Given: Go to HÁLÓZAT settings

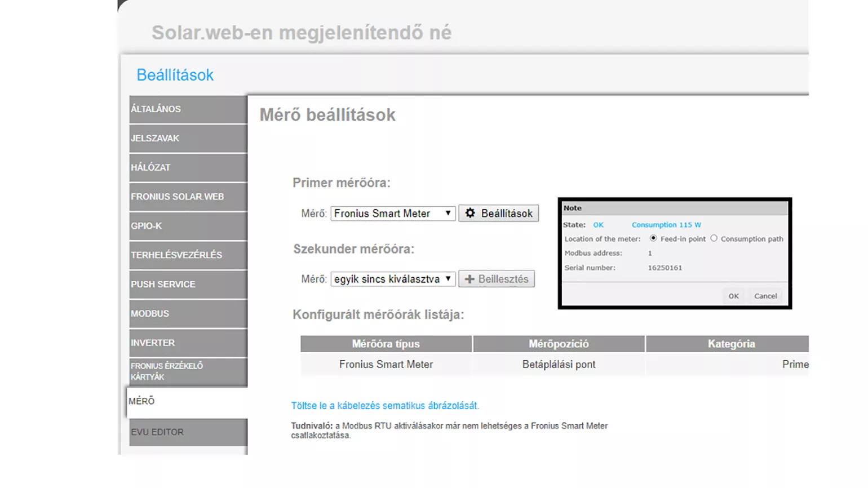Looking at the screenshot, I should coord(188,168).
